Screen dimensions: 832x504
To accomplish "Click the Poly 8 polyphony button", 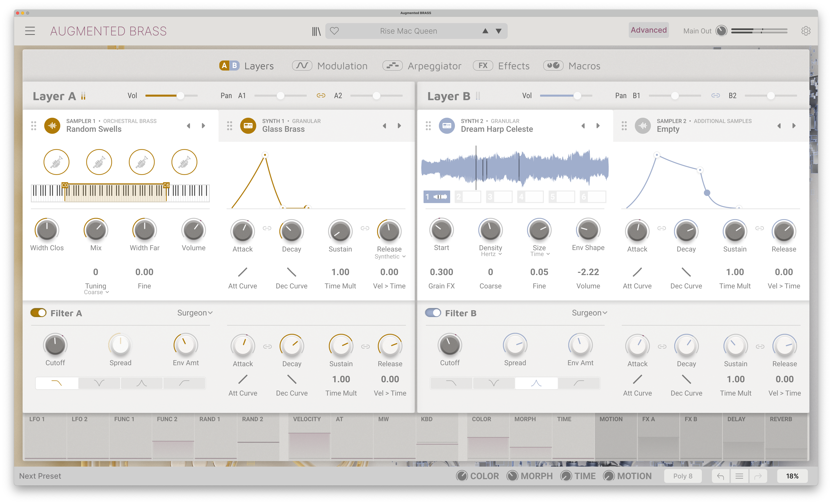I will (x=683, y=476).
